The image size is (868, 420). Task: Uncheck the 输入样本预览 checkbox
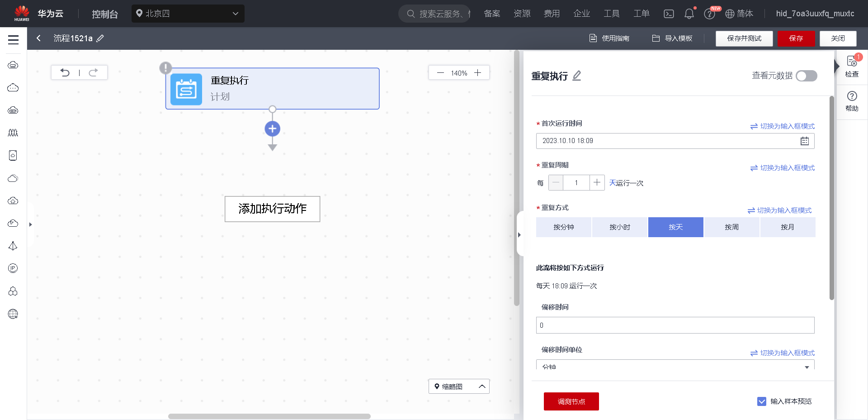click(x=762, y=401)
